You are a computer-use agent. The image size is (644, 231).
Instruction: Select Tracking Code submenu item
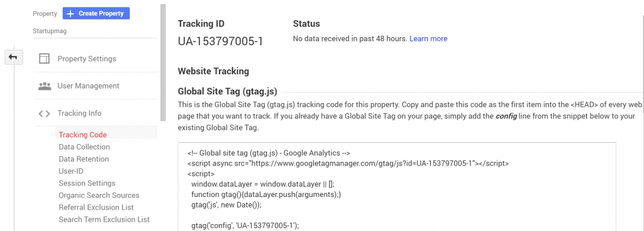coord(82,135)
